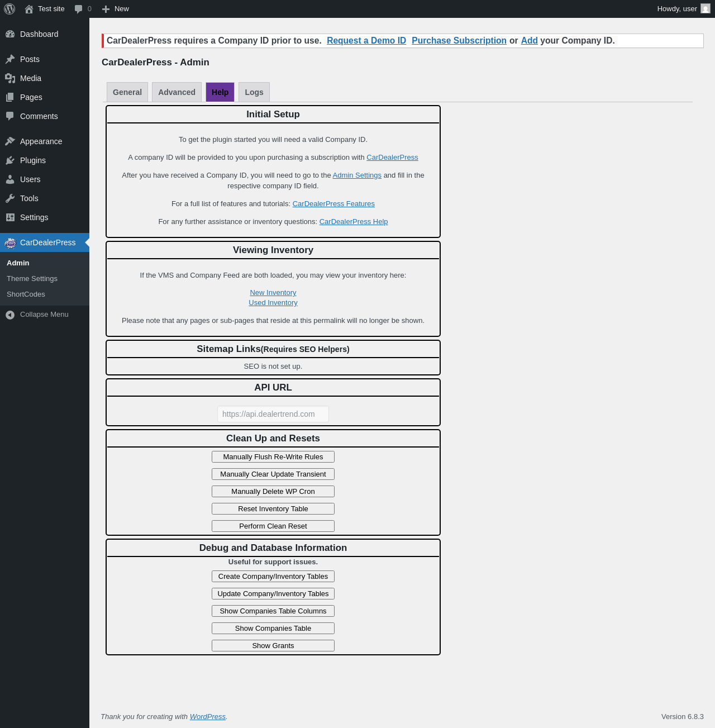Click Show Companies Table button

click(273, 629)
